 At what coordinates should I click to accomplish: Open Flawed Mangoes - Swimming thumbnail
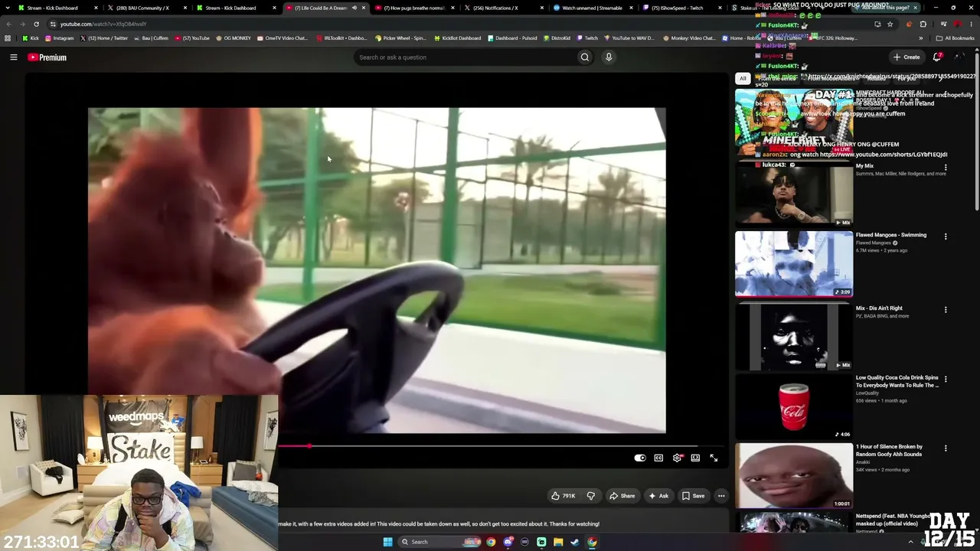point(794,263)
